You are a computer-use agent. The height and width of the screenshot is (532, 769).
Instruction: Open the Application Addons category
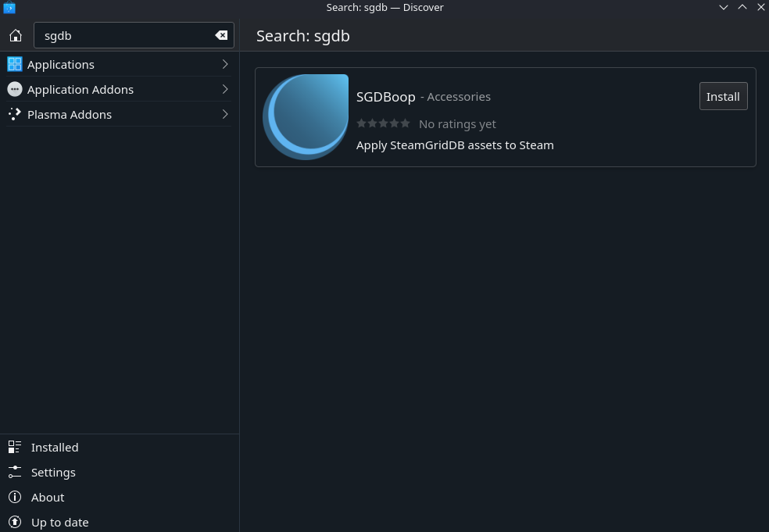[119, 89]
